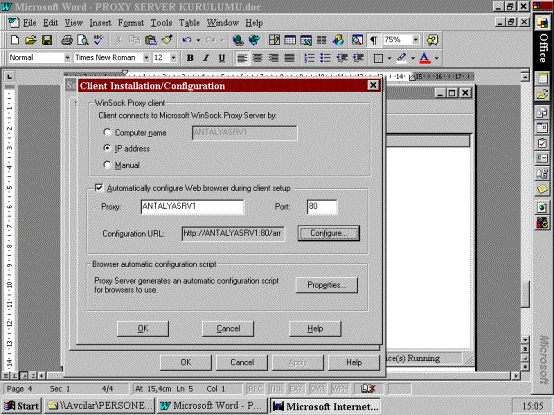Click the Paste clipboard icon

coord(151,40)
